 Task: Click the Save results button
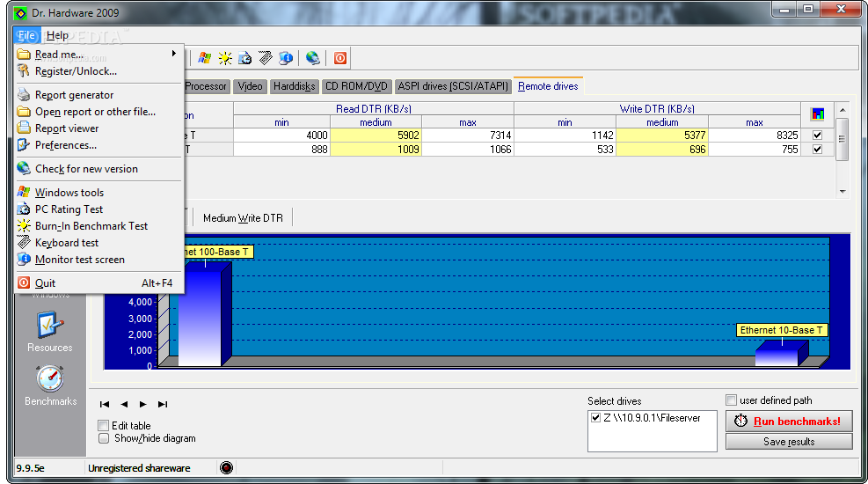pos(789,442)
